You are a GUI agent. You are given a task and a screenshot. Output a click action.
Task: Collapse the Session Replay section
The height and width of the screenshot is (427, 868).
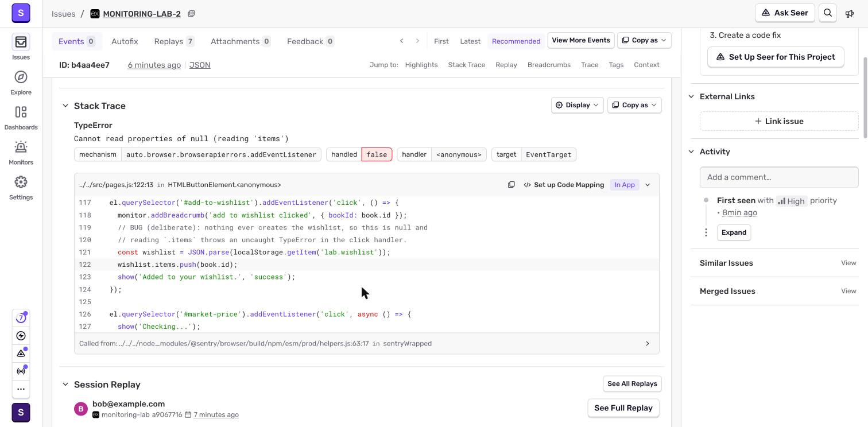pyautogui.click(x=65, y=385)
